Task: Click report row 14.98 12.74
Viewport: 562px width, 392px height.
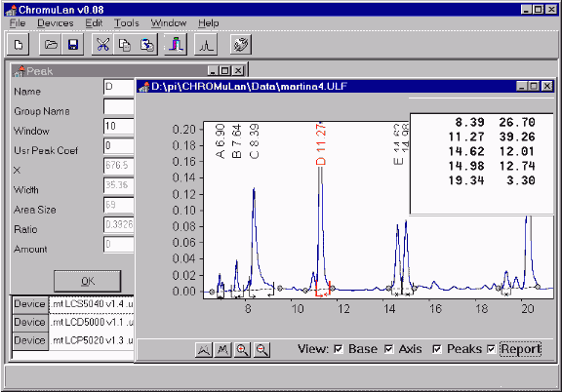Action: (492, 167)
